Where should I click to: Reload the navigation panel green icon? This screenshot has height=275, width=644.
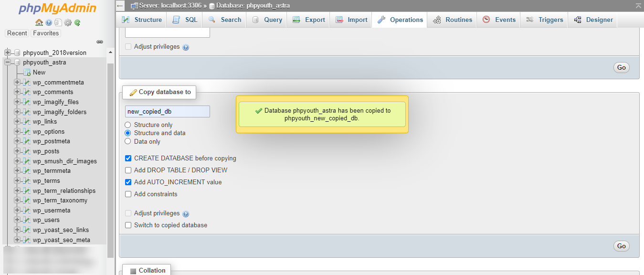point(77,22)
